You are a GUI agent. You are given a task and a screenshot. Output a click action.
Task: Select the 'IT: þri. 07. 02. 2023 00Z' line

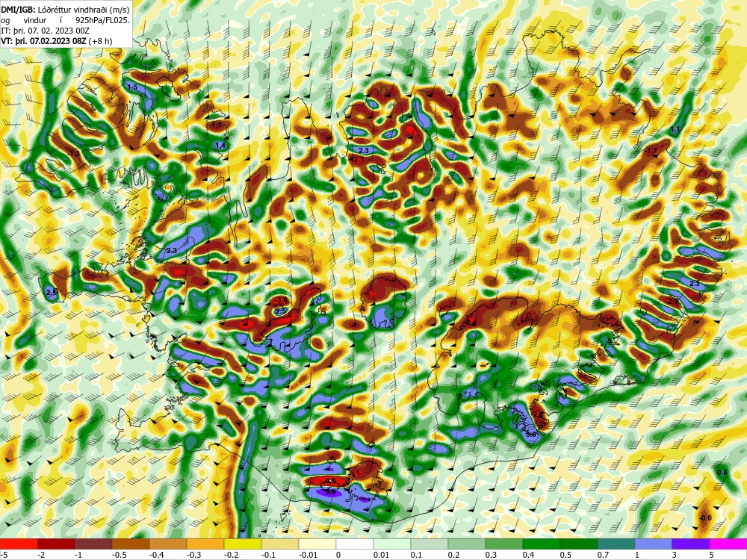coord(46,31)
